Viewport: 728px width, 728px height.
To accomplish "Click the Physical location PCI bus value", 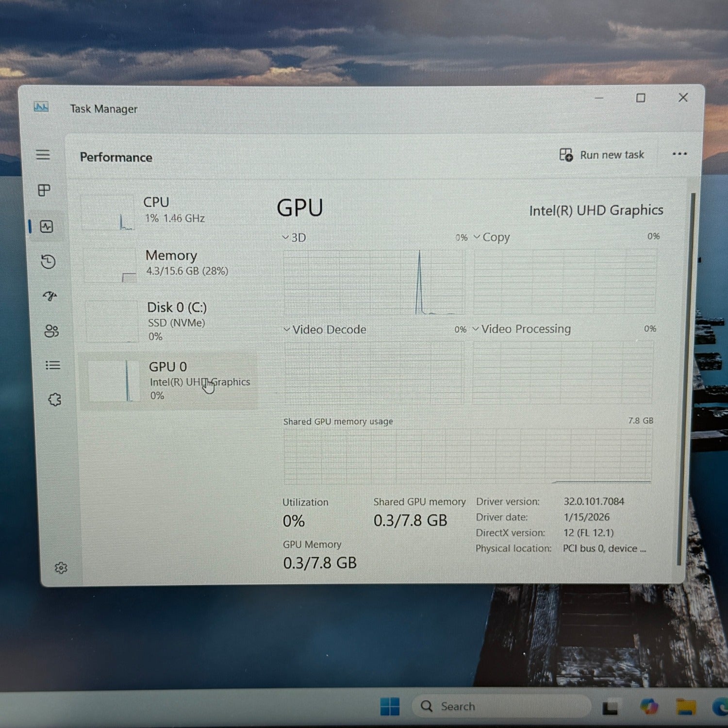I will point(604,548).
